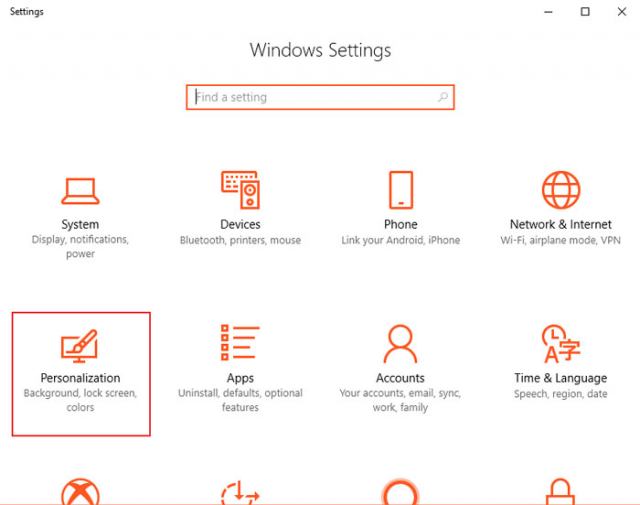Open the Phone handset icon
The width and height of the screenshot is (640, 505).
(401, 190)
